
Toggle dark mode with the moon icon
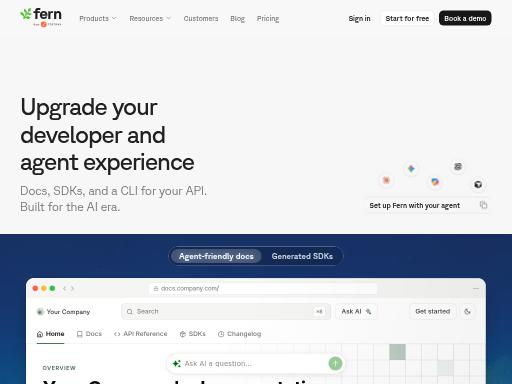(467, 311)
